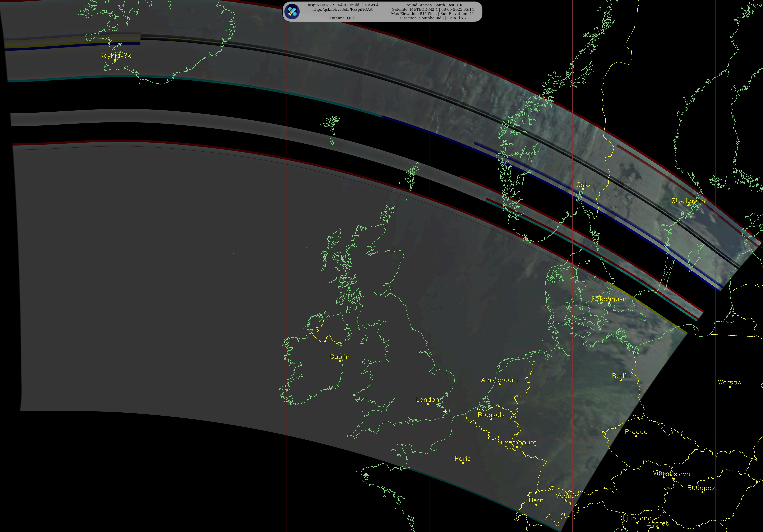Click the RaspiNOAA satellite logo icon

coord(292,12)
